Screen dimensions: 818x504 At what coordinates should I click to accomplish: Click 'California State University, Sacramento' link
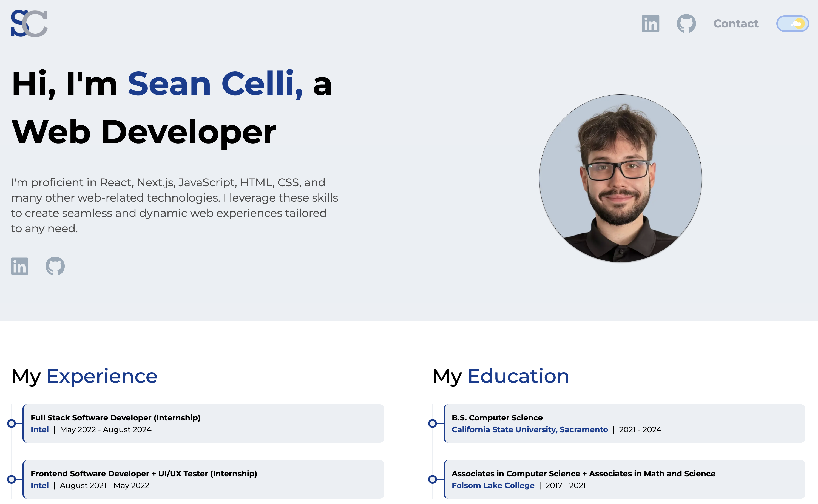530,430
